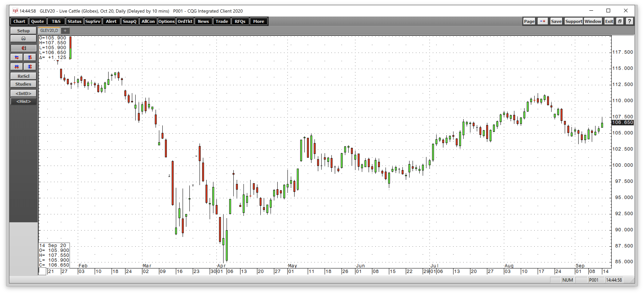Toggle the <Hist> history mode button
This screenshot has width=644, height=294.
point(23,101)
